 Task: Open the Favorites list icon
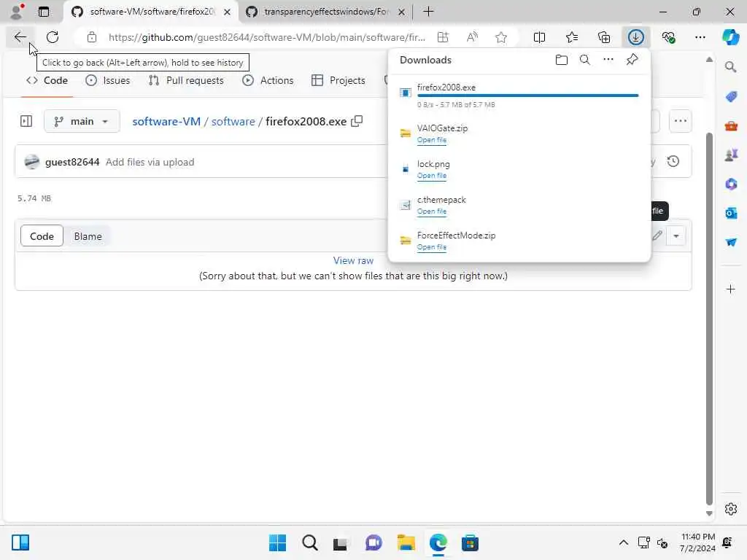coord(572,37)
